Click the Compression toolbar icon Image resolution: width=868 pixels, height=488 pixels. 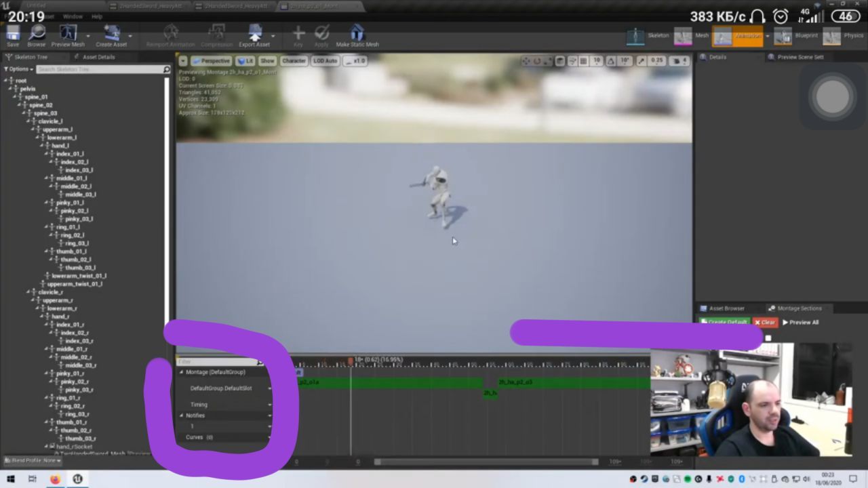tap(216, 35)
